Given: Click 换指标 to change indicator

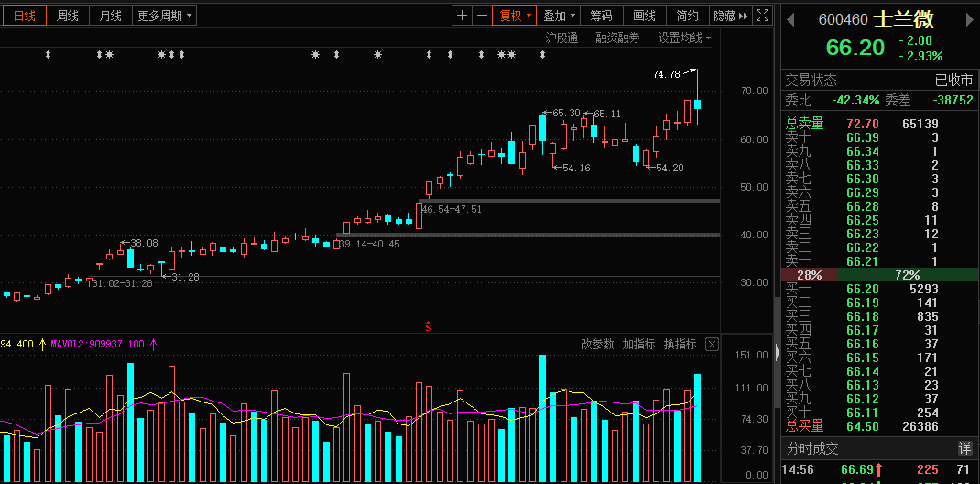Looking at the screenshot, I should click(x=680, y=345).
